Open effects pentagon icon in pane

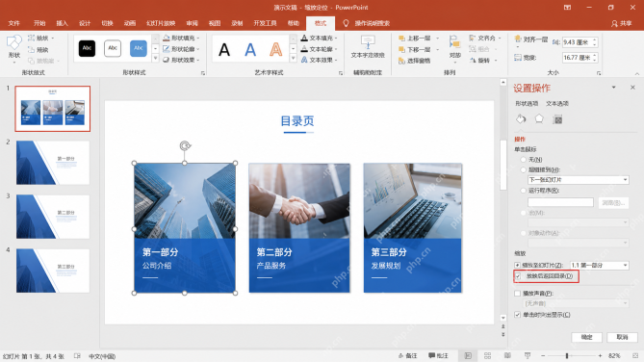[x=539, y=119]
